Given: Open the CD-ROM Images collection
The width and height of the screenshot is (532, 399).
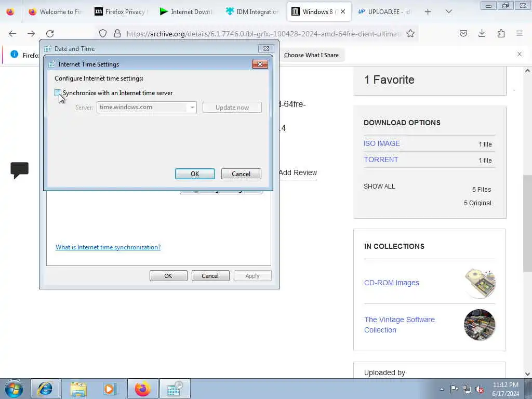Looking at the screenshot, I should [391, 283].
